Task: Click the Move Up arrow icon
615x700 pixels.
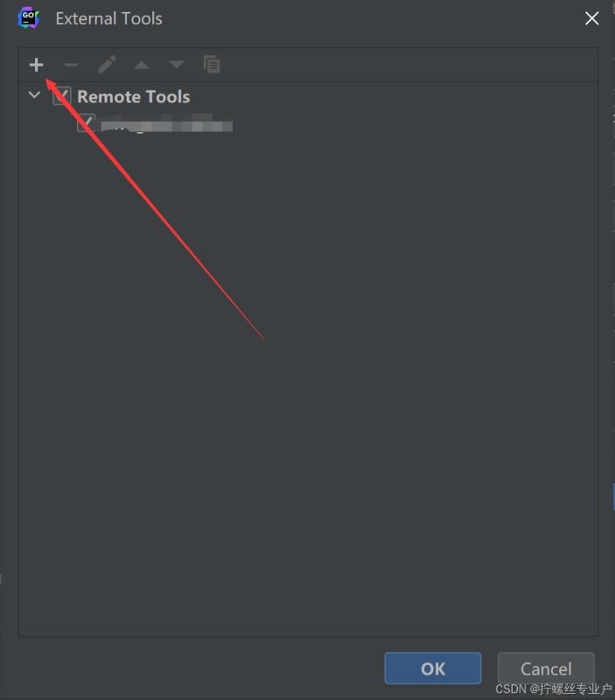Action: click(142, 65)
